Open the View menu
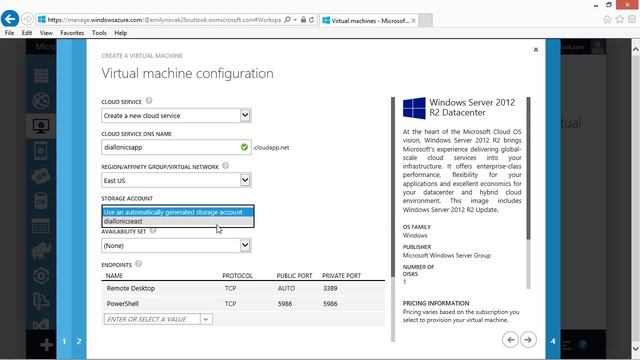Image resolution: width=640 pixels, height=360 pixels. (x=46, y=33)
